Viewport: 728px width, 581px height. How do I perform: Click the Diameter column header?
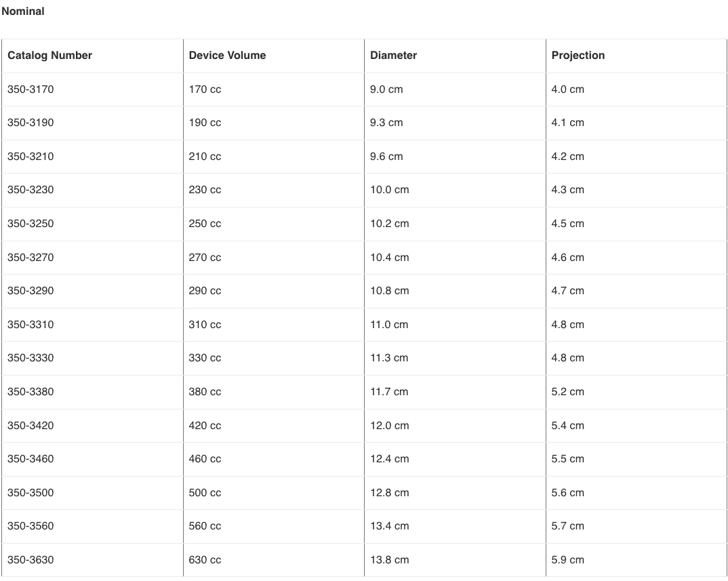click(x=393, y=56)
